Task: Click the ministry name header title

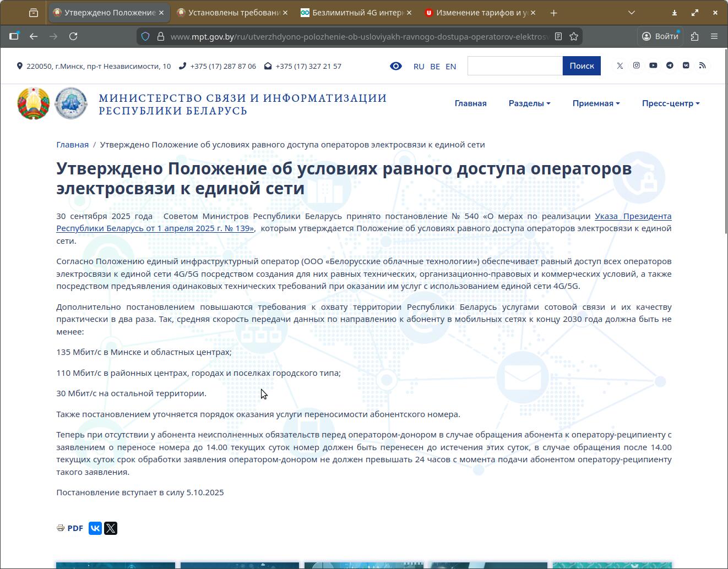Action: click(243, 104)
